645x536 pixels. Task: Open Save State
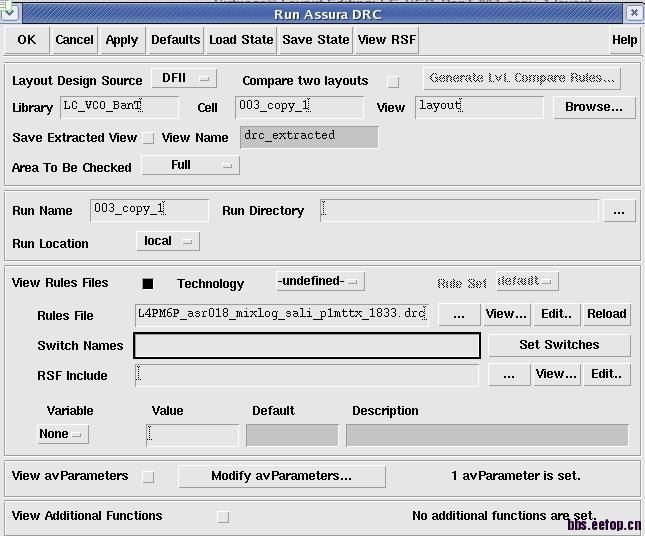click(316, 40)
